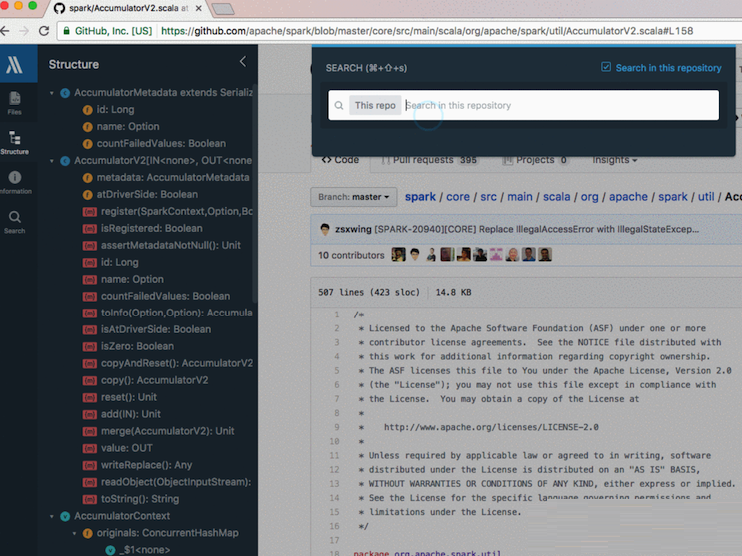The image size is (742, 556).
Task: Click the search magnifier icon in box
Action: [x=339, y=105]
